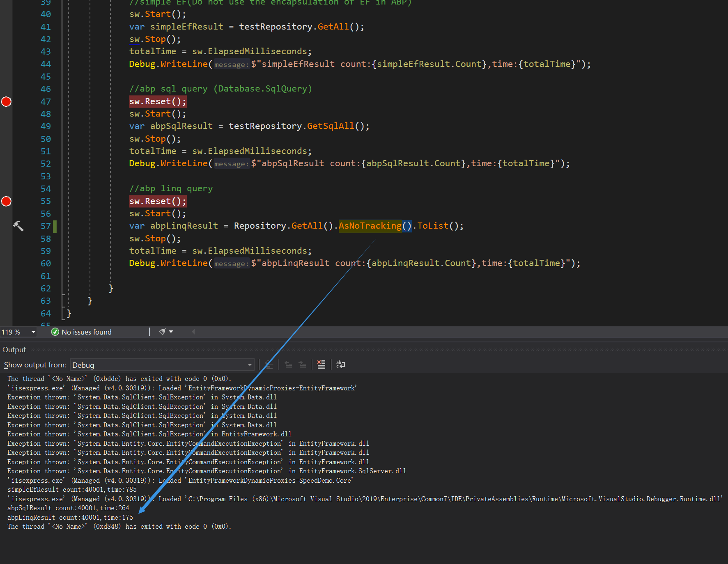Go to next message in Output toolbar
The width and height of the screenshot is (728, 564).
(x=303, y=365)
